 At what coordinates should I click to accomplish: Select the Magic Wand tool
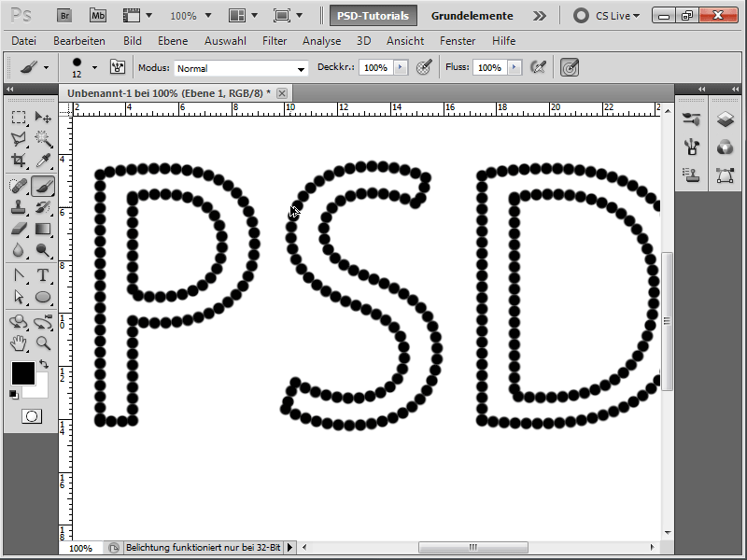point(43,138)
